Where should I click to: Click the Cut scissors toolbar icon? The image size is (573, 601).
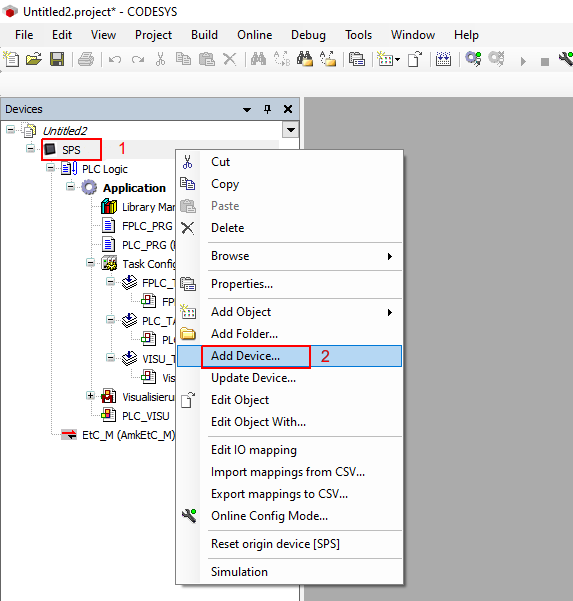coord(160,59)
